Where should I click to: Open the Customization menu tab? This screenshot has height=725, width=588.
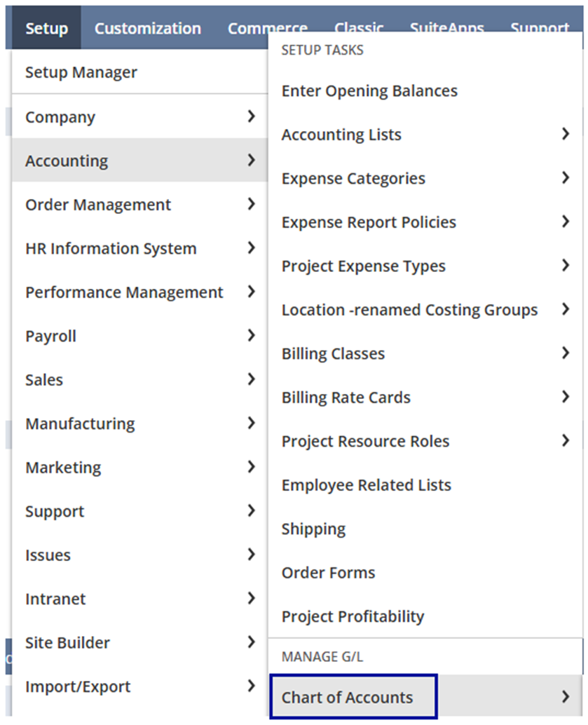[x=148, y=28]
